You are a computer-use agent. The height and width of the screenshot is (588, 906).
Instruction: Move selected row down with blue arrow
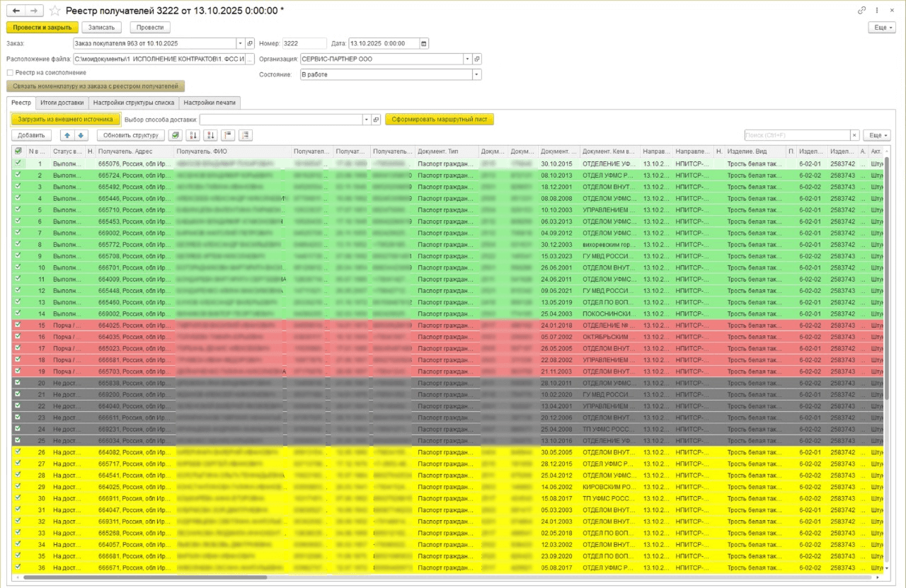(81, 135)
